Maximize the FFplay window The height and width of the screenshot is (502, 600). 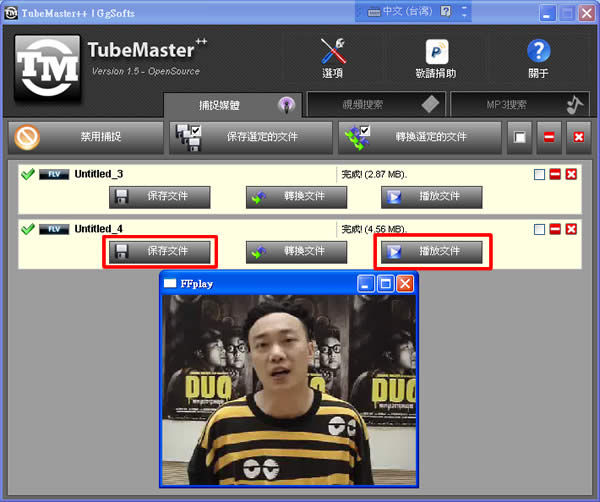coord(386,284)
